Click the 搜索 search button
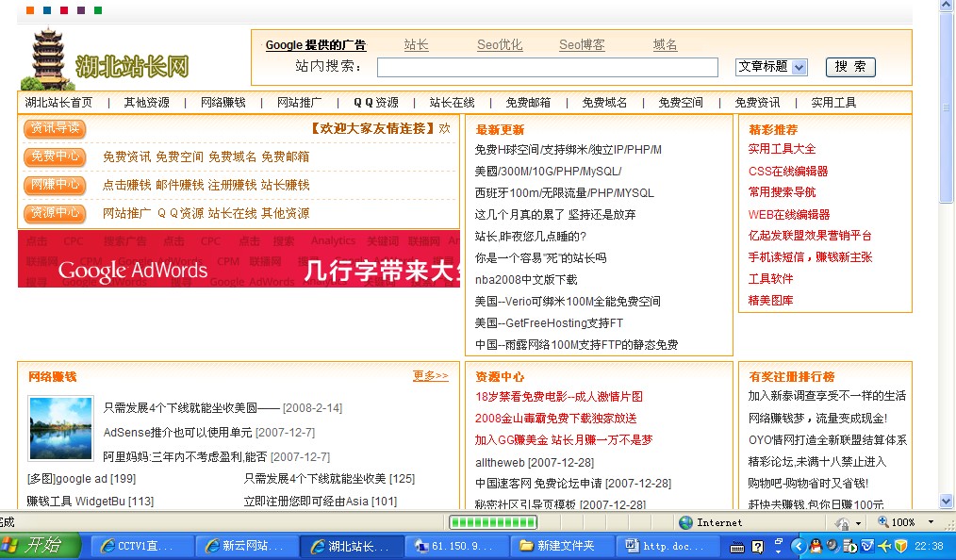Screen dimensions: 956x560 click(x=850, y=66)
